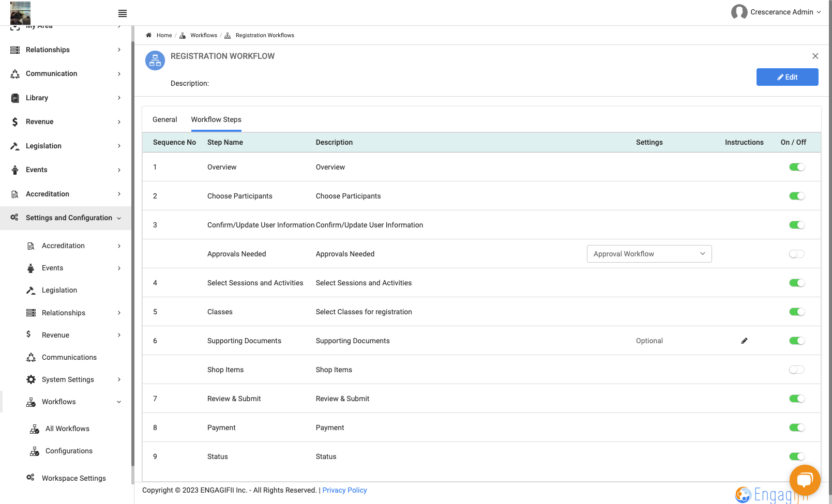Enable the Shop Items step
Screen dimensions: 832x504
pyautogui.click(x=797, y=370)
